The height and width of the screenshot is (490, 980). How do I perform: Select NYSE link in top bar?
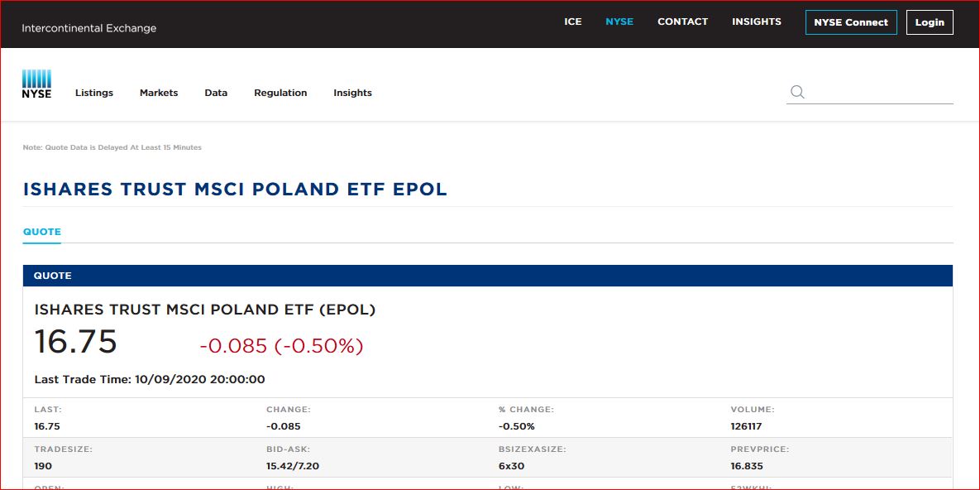[619, 22]
